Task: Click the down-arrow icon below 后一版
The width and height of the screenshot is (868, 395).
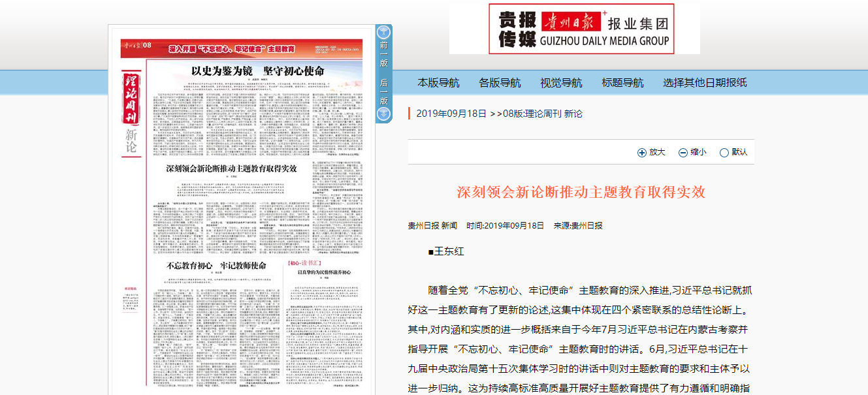Action: click(384, 115)
